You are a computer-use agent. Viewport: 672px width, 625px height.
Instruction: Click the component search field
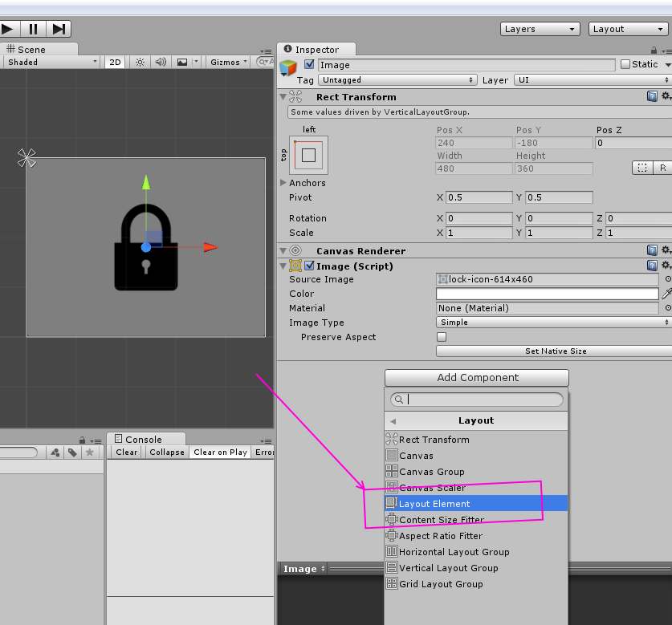pyautogui.click(x=477, y=400)
